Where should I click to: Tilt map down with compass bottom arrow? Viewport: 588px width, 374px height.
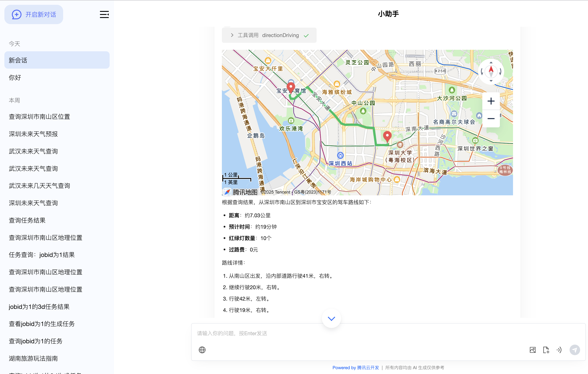tap(491, 81)
